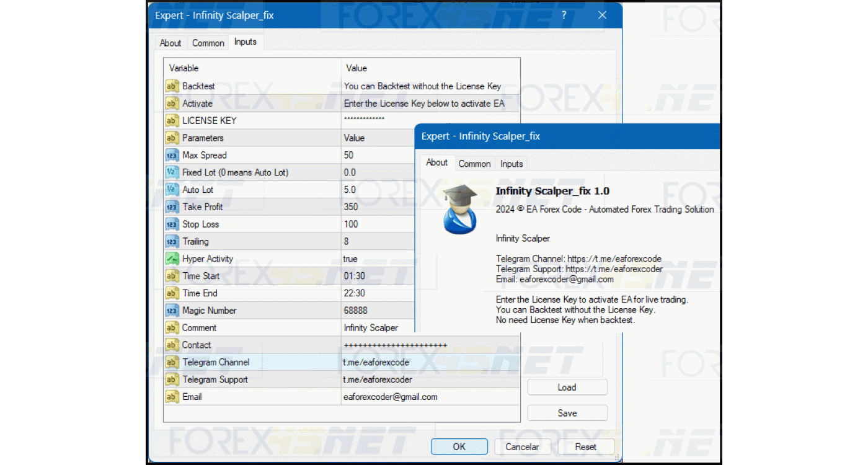Click the string icon beside LICENSE KEY
The width and height of the screenshot is (868, 465).
(x=172, y=121)
